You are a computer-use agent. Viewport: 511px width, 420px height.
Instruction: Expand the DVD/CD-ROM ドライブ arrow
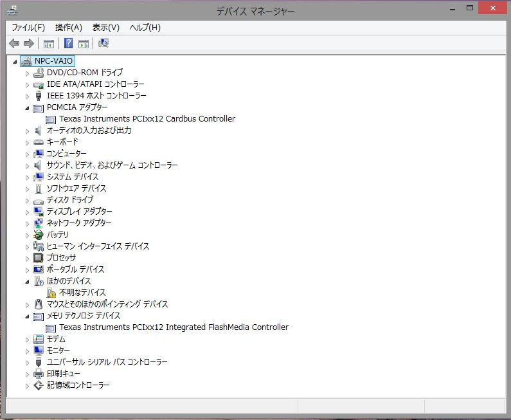point(28,73)
